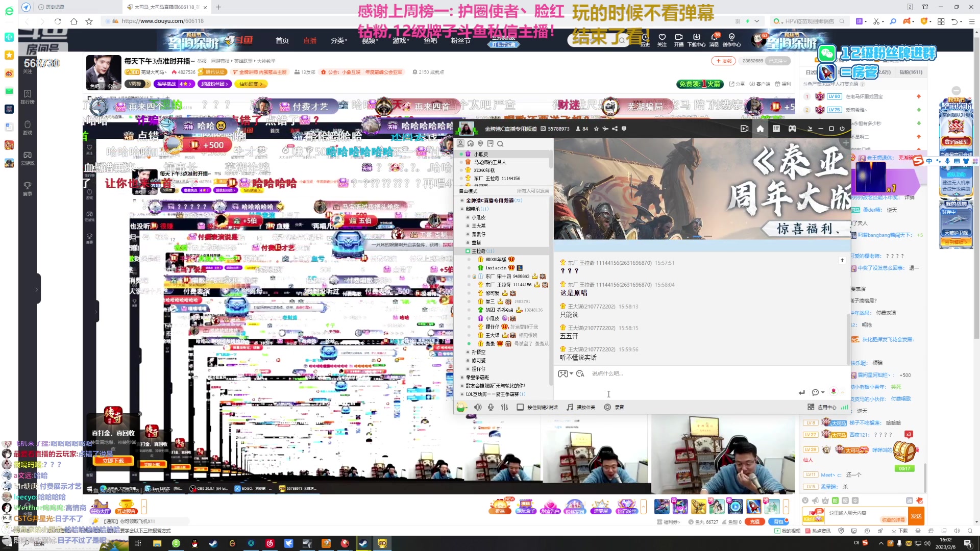980x551 pixels.
Task: Toggle the microphone in YY bottom bar
Action: pyautogui.click(x=491, y=407)
